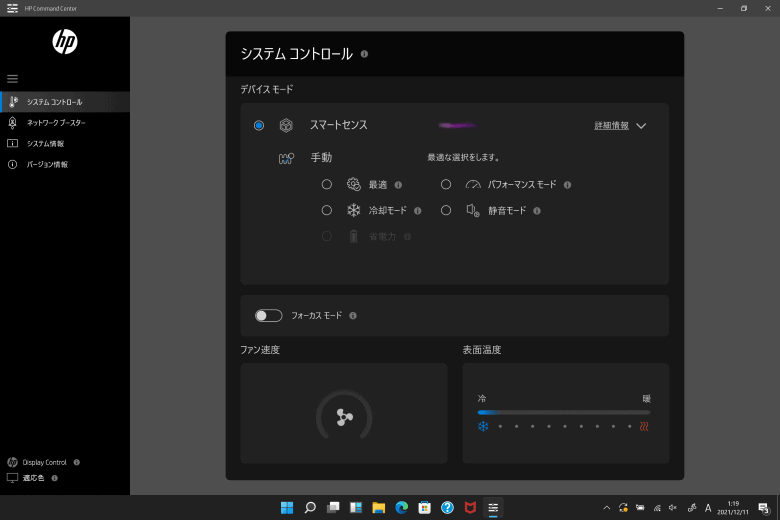Screen dimensions: 780x520
Task: Open McAfee from the taskbar
Action: tap(470, 508)
